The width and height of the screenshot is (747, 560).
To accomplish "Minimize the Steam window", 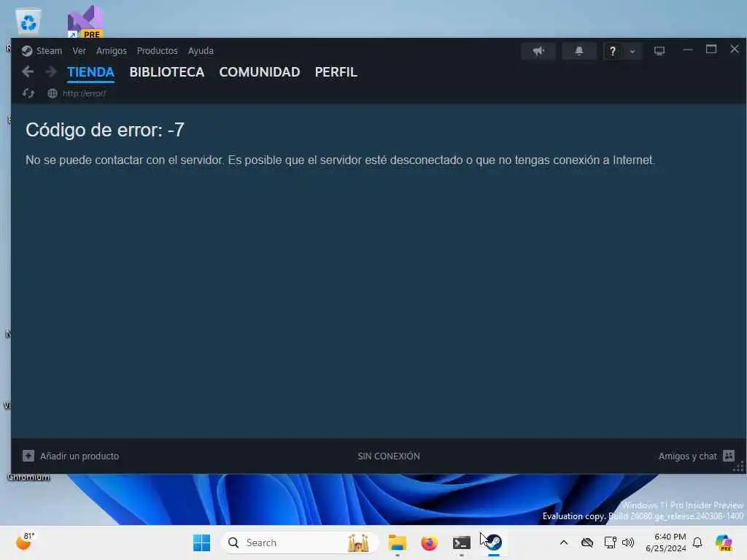I will click(x=687, y=50).
